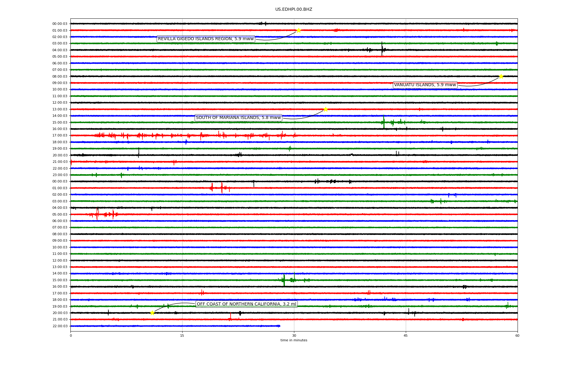The width and height of the screenshot is (588, 368).
Task: Select the SOUTH OF MARIANA ISLANDS, 5.8 mww label
Action: point(238,118)
